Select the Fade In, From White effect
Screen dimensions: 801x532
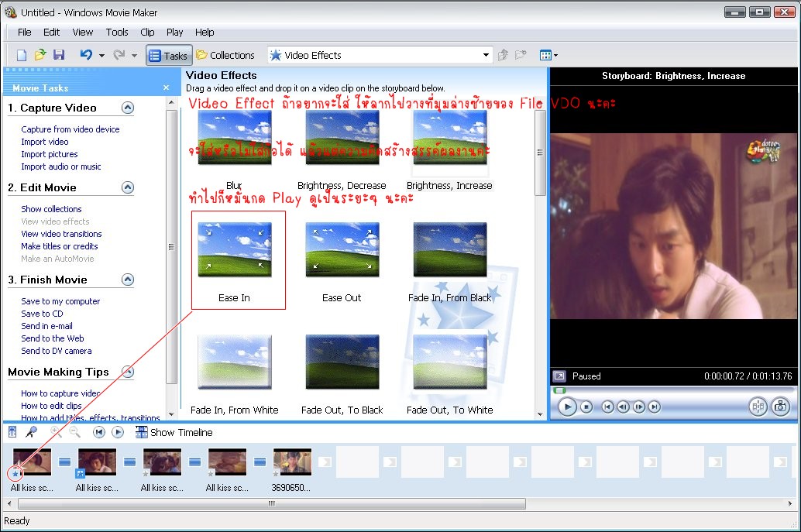click(x=235, y=362)
